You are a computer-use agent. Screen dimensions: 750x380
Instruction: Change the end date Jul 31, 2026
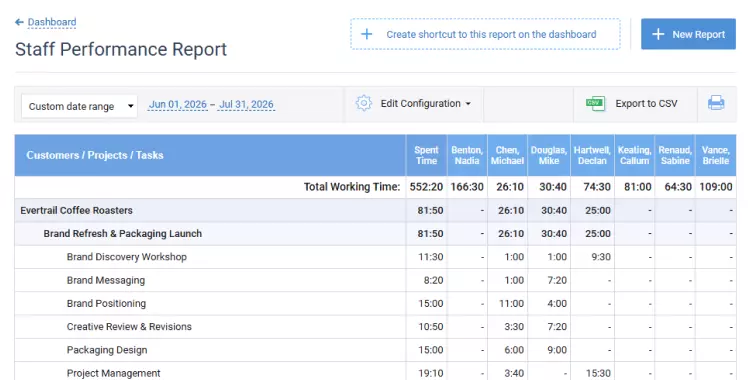point(246,104)
